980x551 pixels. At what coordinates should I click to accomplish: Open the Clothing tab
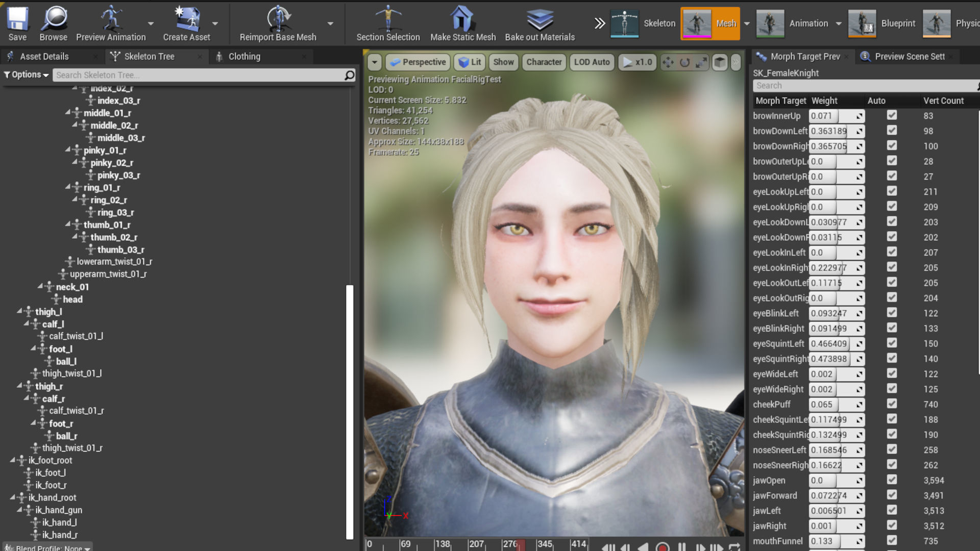(244, 57)
